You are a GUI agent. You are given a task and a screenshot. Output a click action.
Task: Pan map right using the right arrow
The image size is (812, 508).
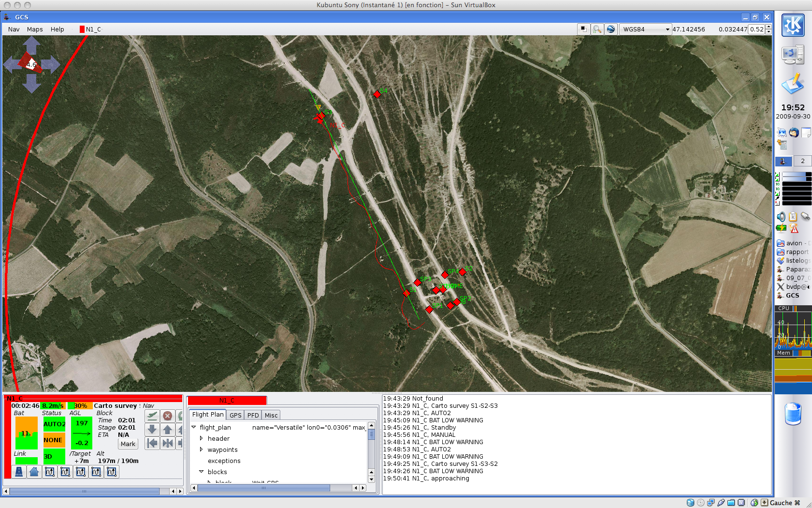tap(51, 64)
